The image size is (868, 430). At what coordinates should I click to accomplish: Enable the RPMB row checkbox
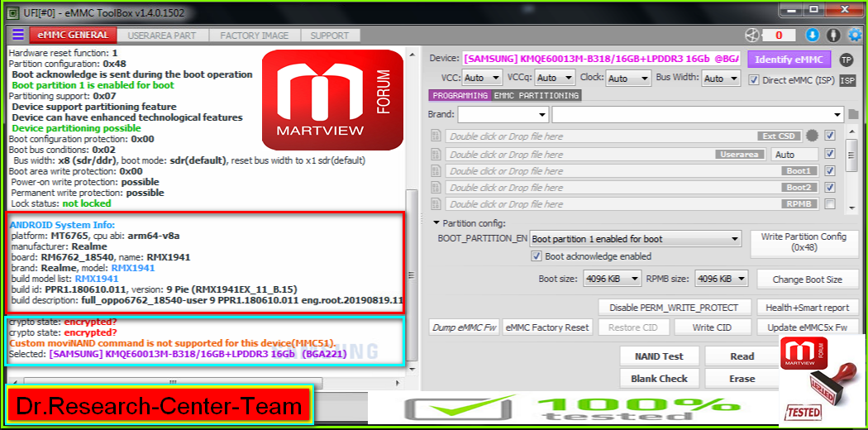[829, 204]
